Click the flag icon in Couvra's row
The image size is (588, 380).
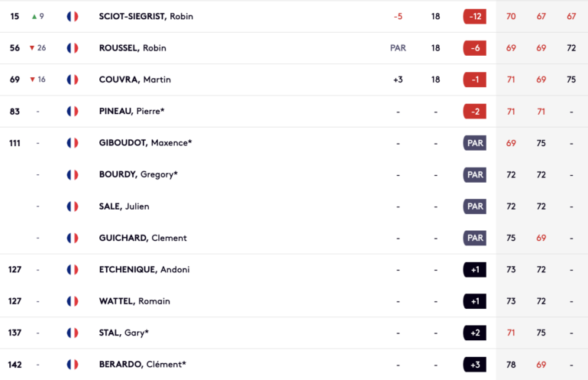click(x=73, y=80)
